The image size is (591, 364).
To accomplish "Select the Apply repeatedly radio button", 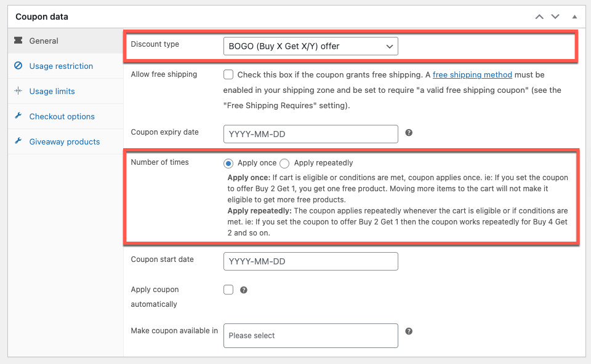I will pyautogui.click(x=284, y=164).
